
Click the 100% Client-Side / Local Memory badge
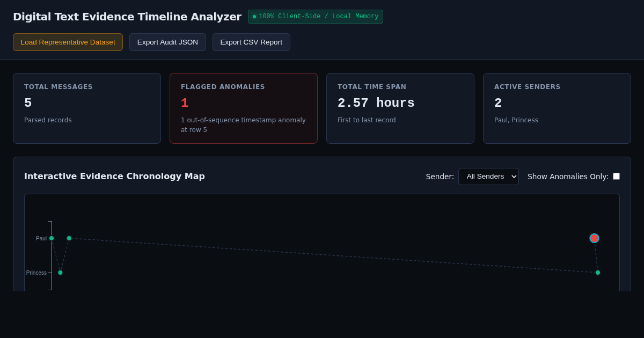click(316, 17)
